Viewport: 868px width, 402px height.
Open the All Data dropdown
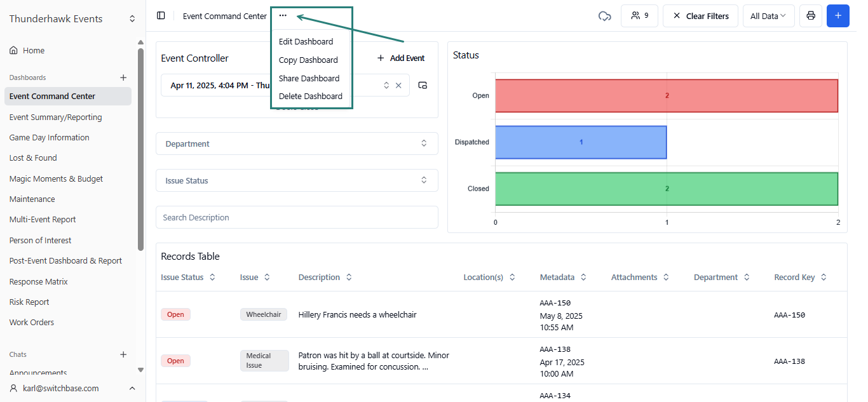click(768, 16)
